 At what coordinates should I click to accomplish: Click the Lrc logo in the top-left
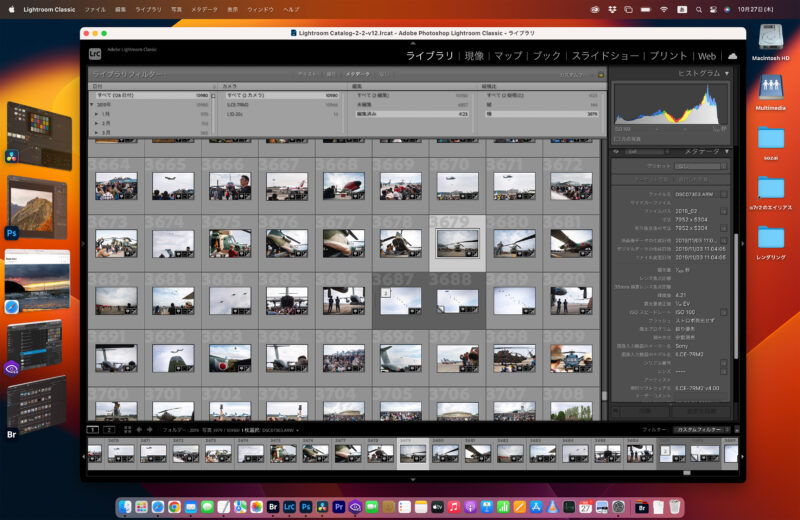(x=95, y=56)
